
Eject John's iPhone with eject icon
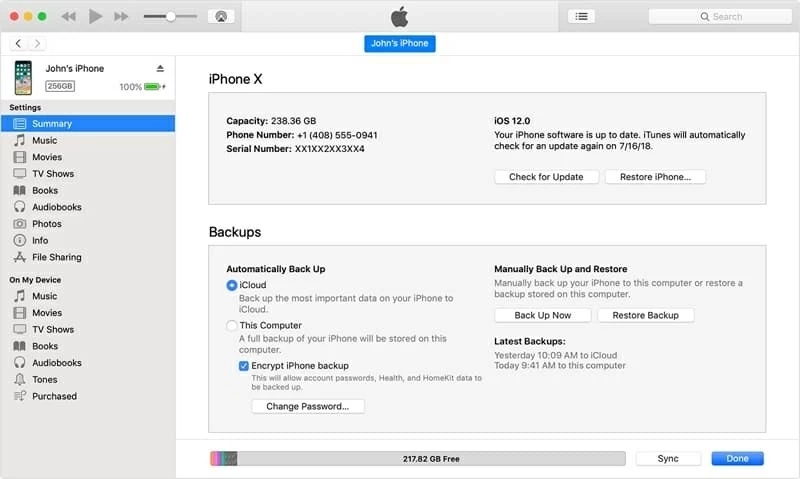coord(160,68)
